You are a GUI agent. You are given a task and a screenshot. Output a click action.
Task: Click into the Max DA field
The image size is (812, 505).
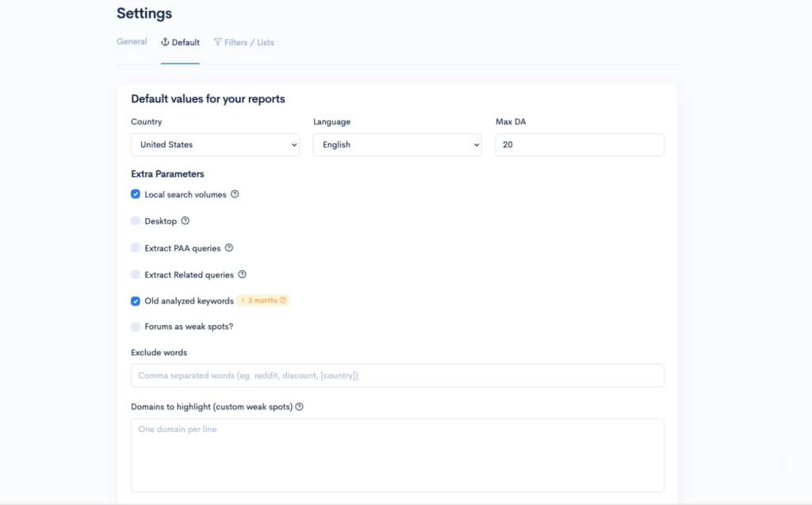[580, 145]
